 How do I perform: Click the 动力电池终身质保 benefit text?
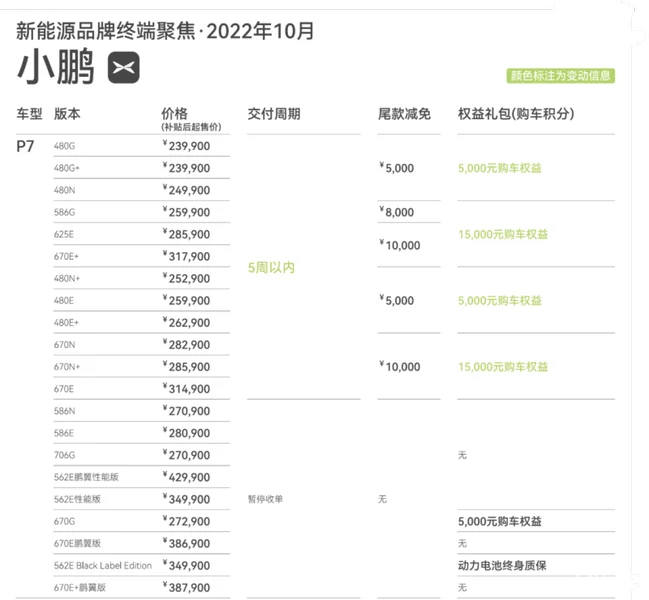502,565
